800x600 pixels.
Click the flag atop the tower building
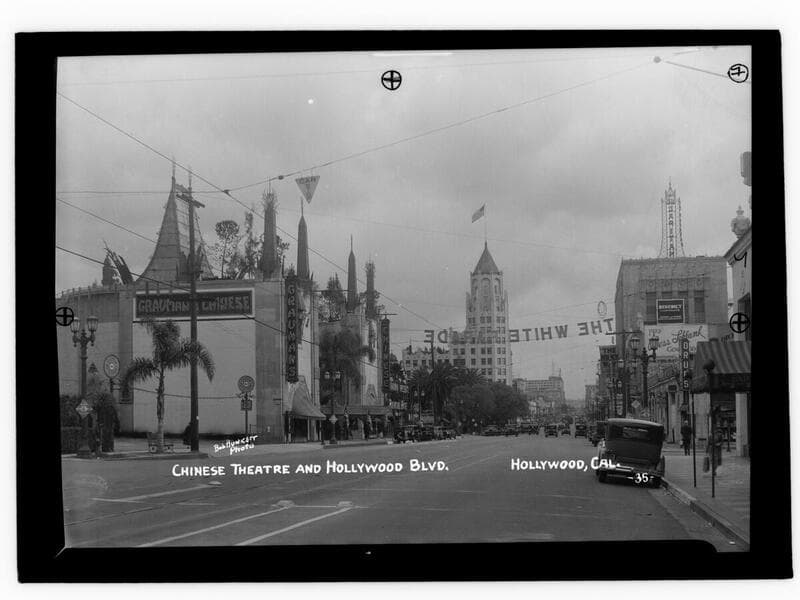[x=478, y=213]
